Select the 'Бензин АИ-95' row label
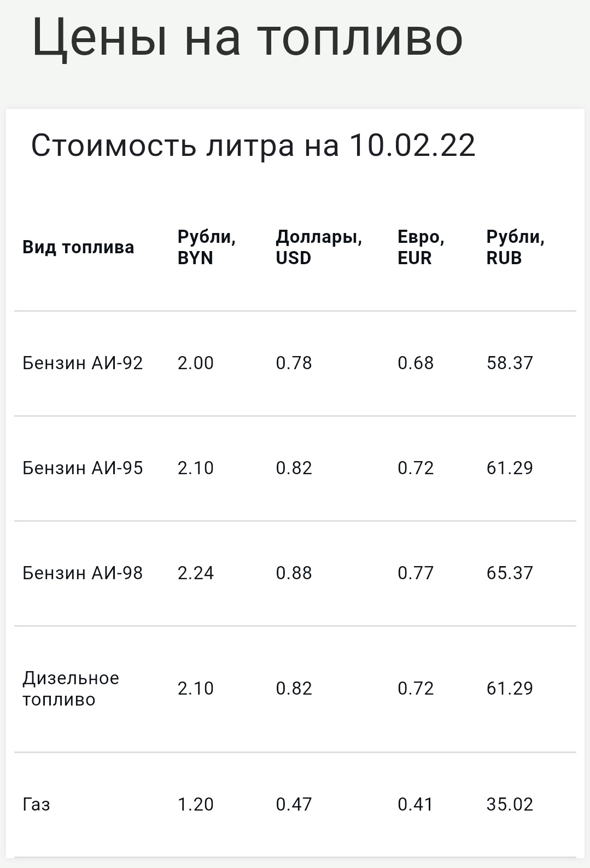Viewport: 590px width, 868px height. 83,468
